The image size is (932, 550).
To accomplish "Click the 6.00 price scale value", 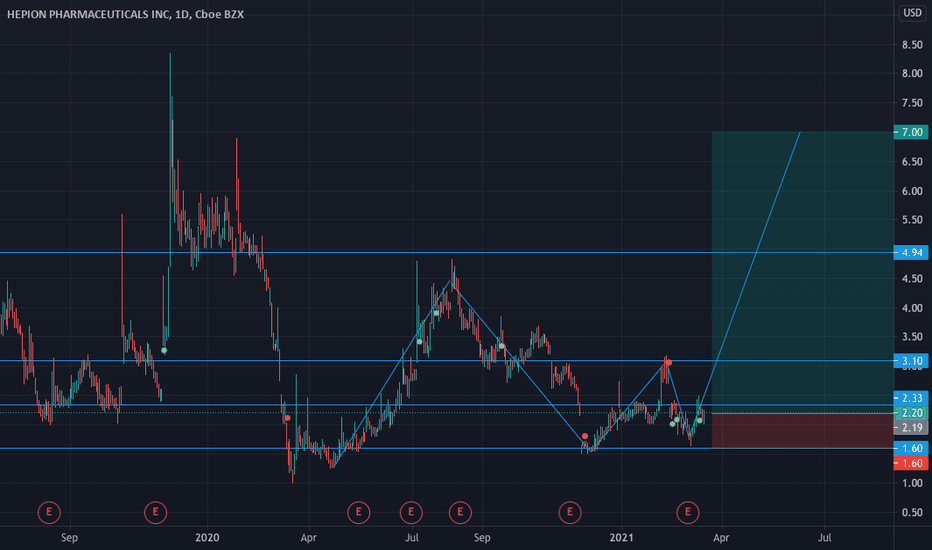I will 912,191.
